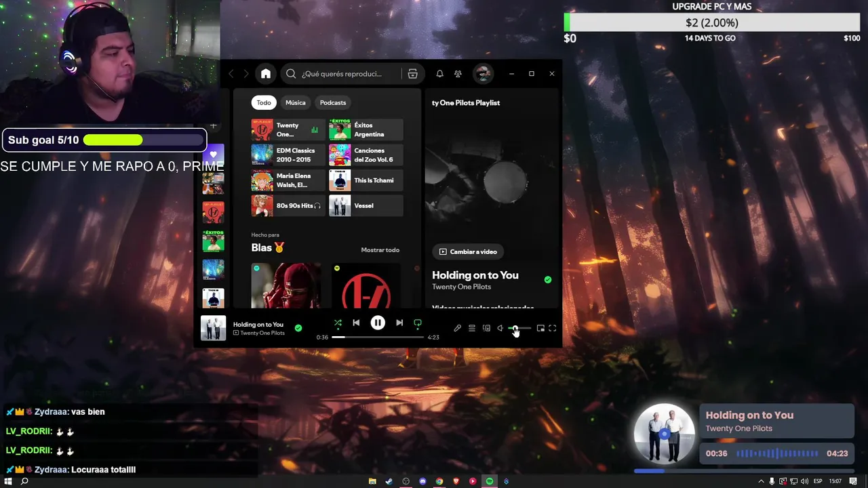This screenshot has width=868, height=488.
Task: Open Canciones del Zoo Vol. 6 tile
Action: (366, 155)
